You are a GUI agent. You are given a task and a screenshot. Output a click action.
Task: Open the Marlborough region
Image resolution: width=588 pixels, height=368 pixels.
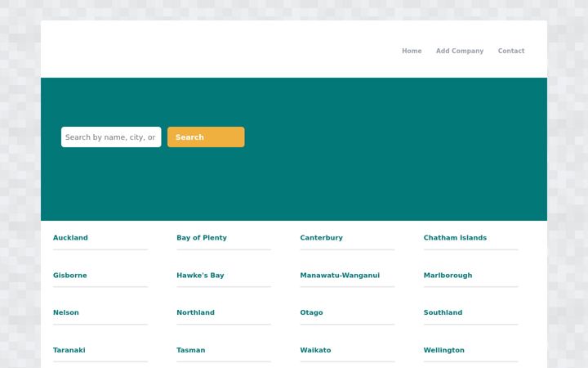[x=448, y=276]
